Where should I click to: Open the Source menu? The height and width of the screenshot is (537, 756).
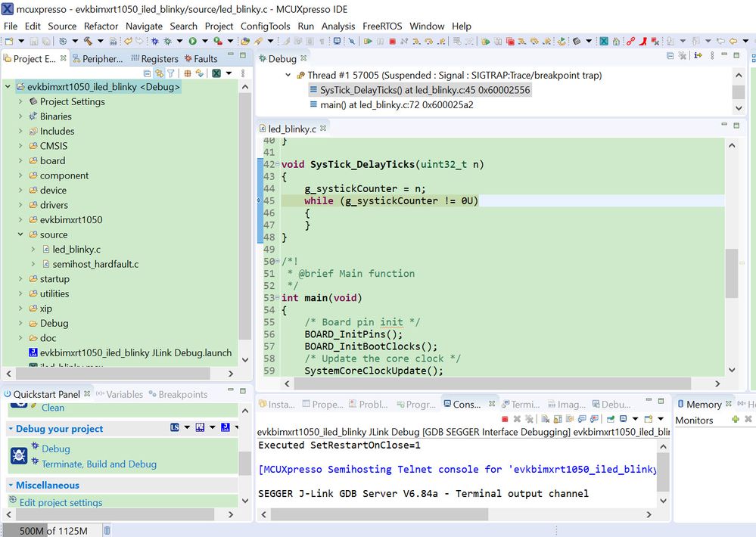point(62,26)
